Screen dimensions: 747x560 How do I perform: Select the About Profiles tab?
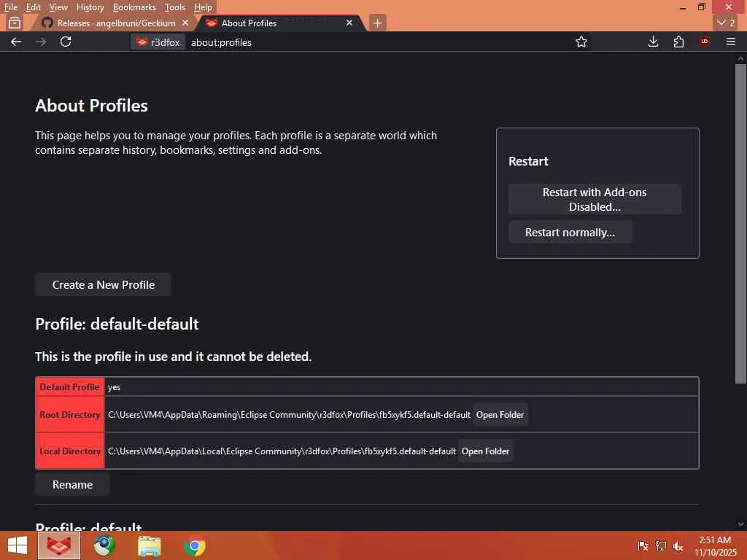281,23
